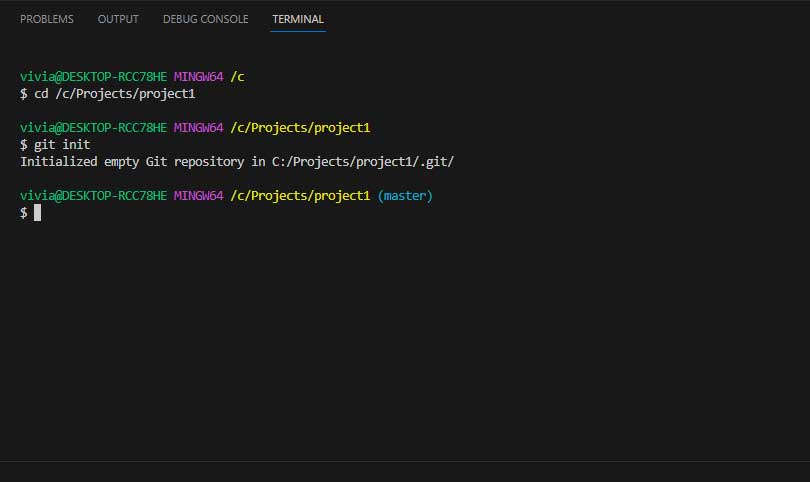
Task: Click the panel's bottom border line
Action: (405, 461)
